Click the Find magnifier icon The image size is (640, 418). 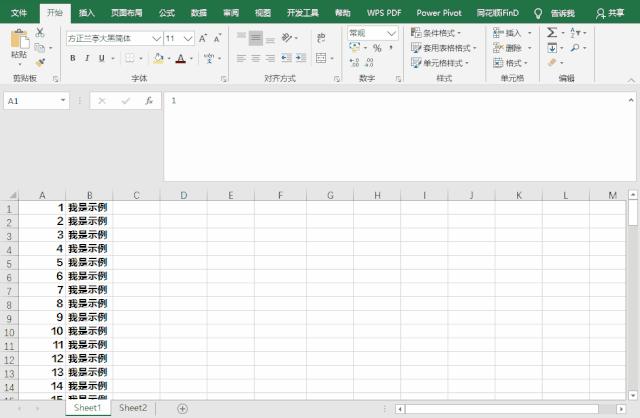pyautogui.click(x=575, y=48)
